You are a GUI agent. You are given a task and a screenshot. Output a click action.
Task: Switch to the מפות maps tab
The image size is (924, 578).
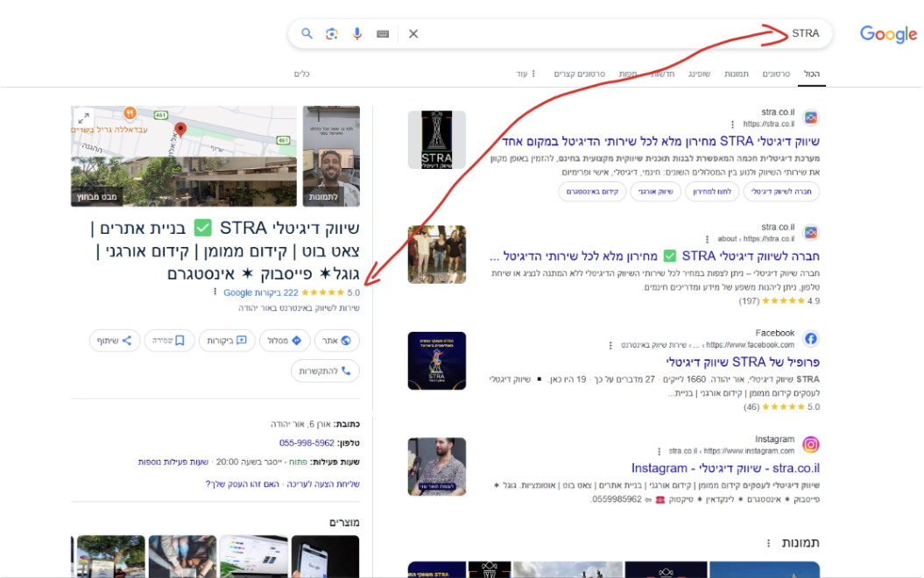click(628, 74)
